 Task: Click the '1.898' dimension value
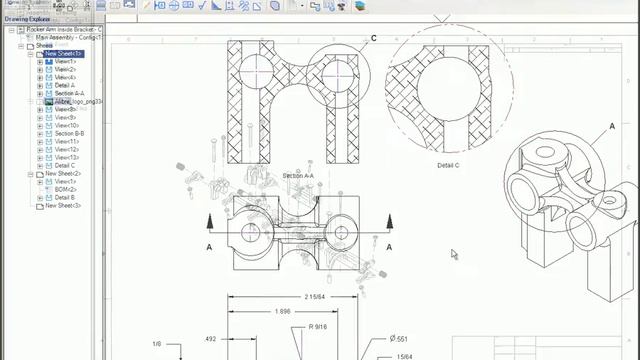pyautogui.click(x=282, y=311)
